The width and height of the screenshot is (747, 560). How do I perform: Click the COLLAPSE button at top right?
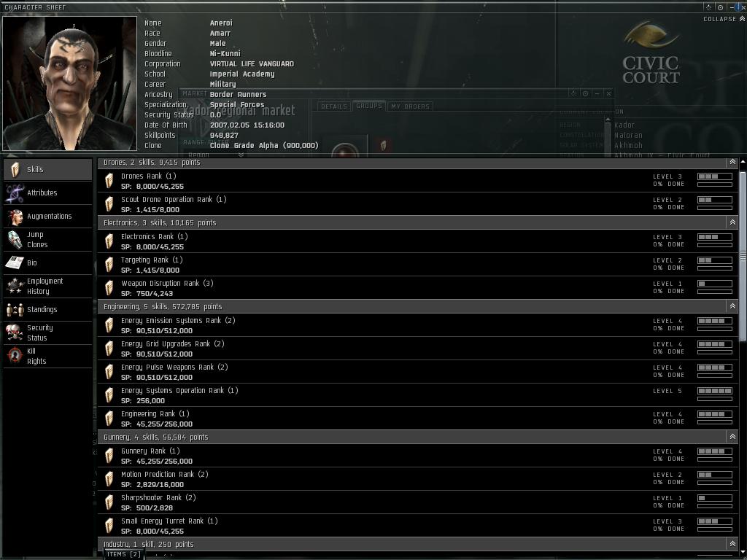[724, 19]
